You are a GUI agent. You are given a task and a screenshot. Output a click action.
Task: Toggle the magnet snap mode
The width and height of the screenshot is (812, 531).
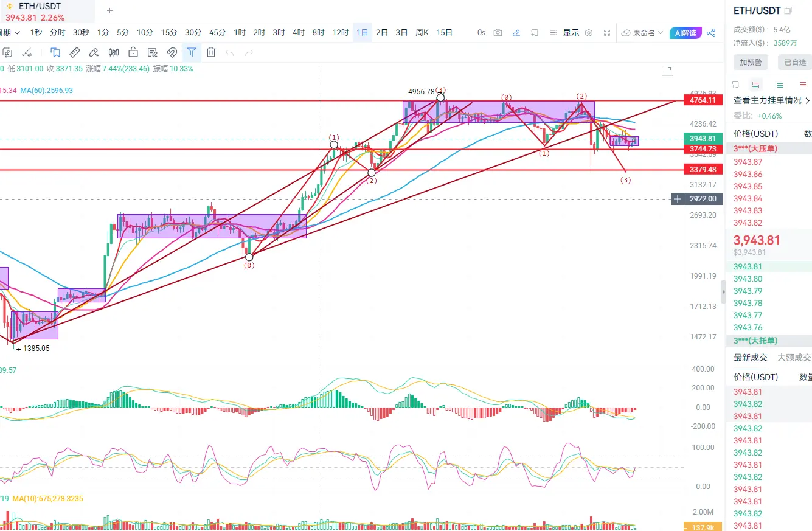(x=172, y=52)
